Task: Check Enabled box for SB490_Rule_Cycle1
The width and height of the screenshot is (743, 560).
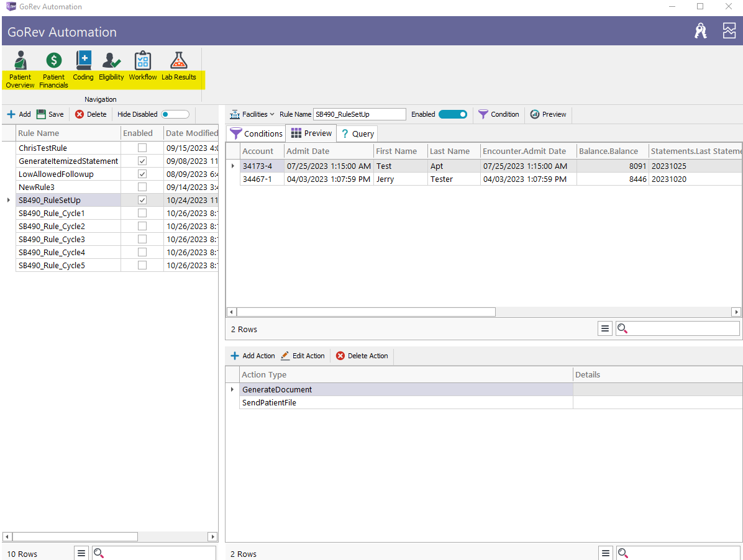Action: 142,213
